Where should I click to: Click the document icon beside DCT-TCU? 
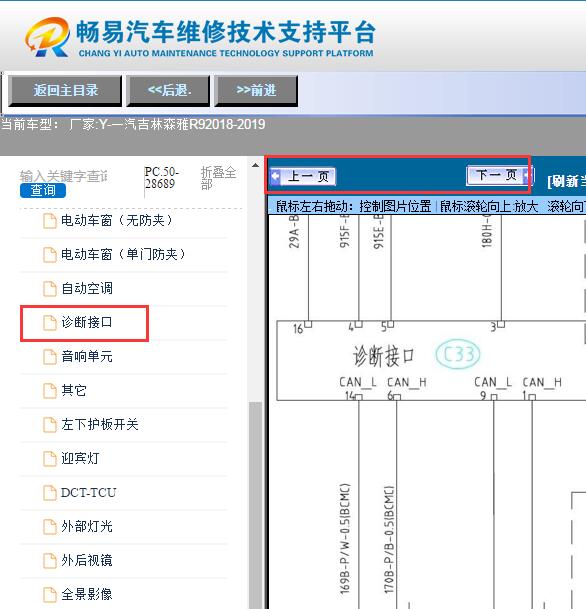coord(50,492)
